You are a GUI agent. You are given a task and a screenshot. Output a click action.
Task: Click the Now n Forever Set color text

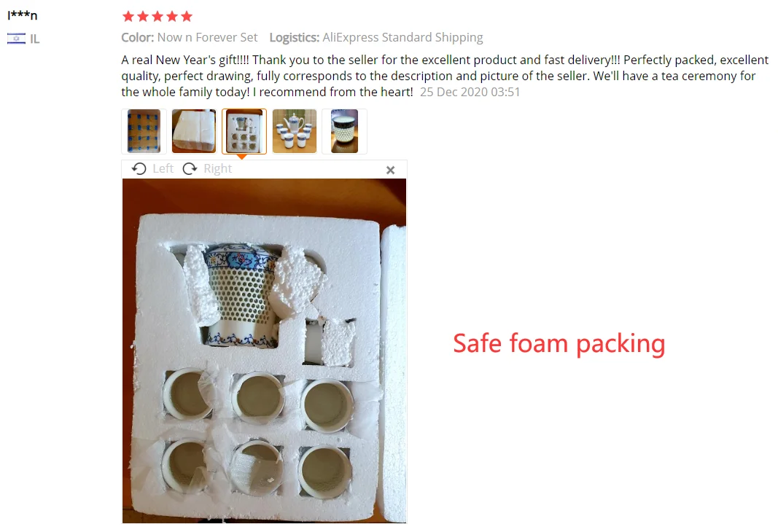coord(207,38)
